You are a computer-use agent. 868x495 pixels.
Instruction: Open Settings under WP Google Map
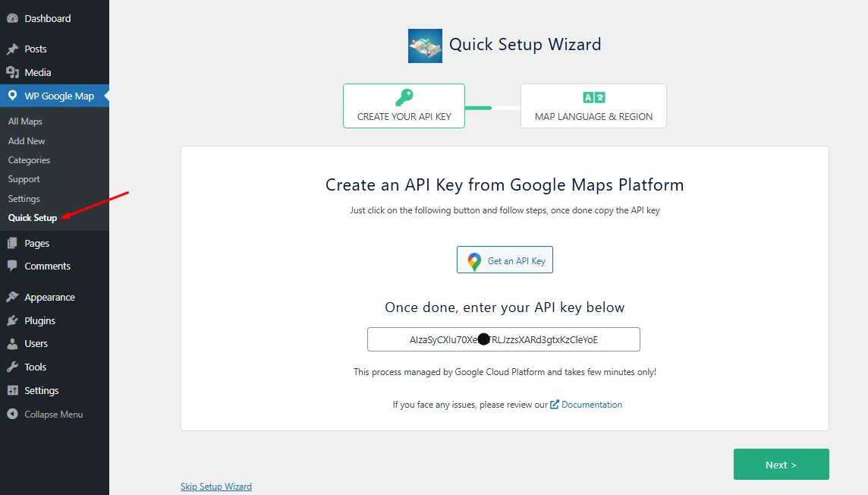pyautogui.click(x=24, y=199)
